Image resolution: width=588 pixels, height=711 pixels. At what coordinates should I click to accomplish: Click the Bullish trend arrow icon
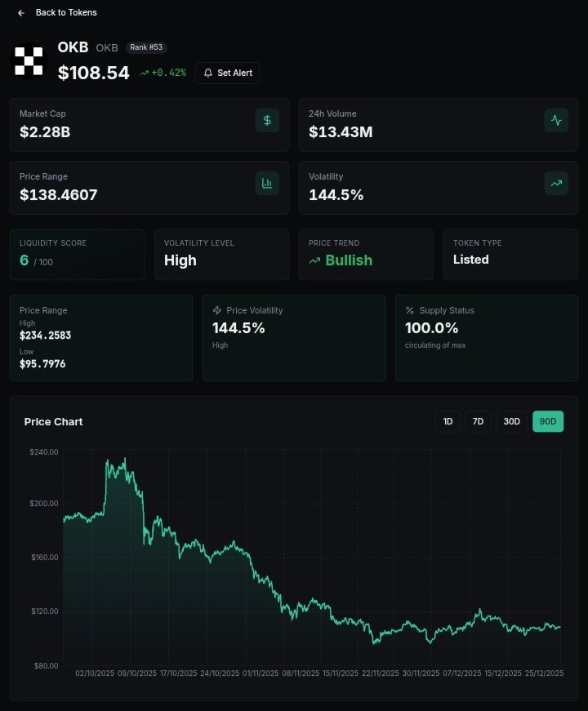point(314,260)
